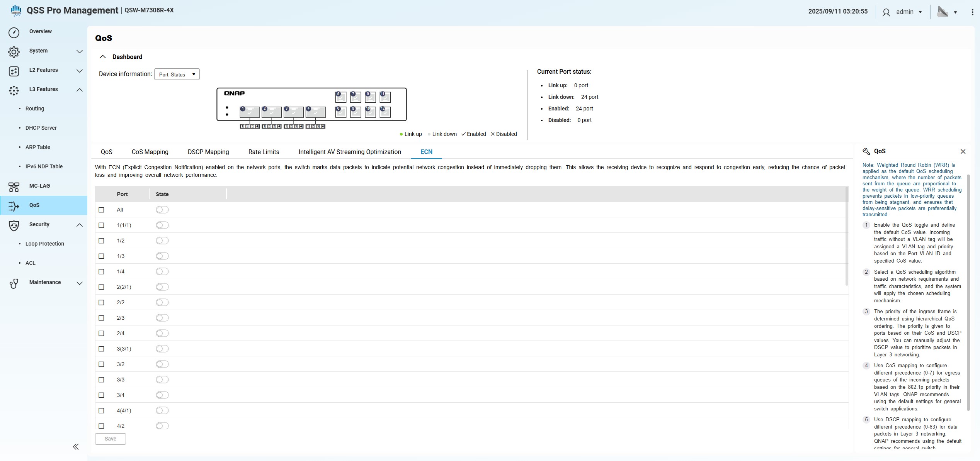The image size is (980, 461).
Task: Open MC-LAG from its sidebar icon
Action: tap(14, 187)
